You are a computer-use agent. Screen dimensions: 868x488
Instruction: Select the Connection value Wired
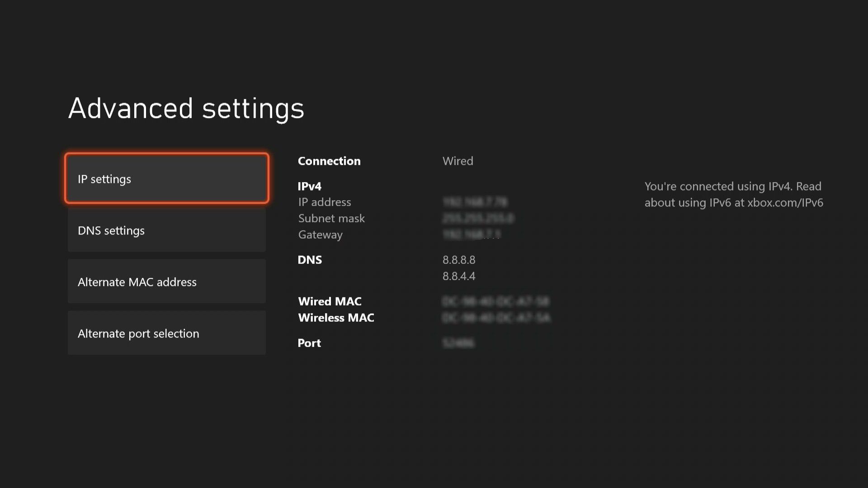tap(458, 161)
